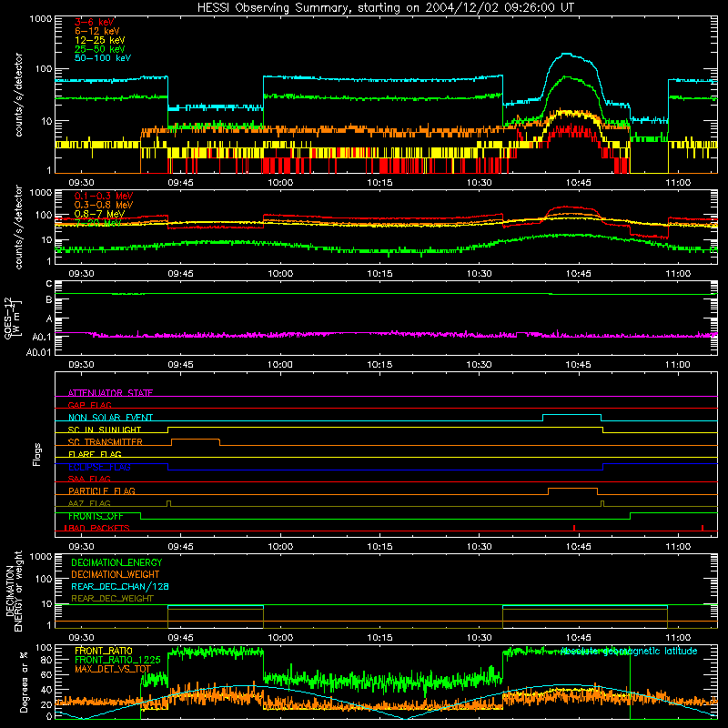Click the DECIMATION ENERGY or weight axis label

coord(14,591)
